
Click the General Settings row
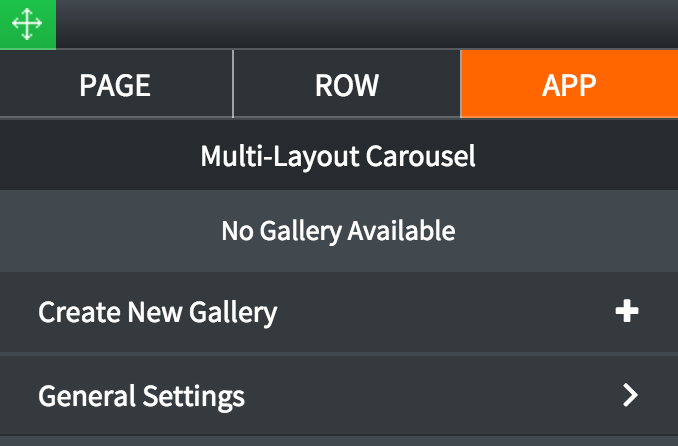click(338, 395)
